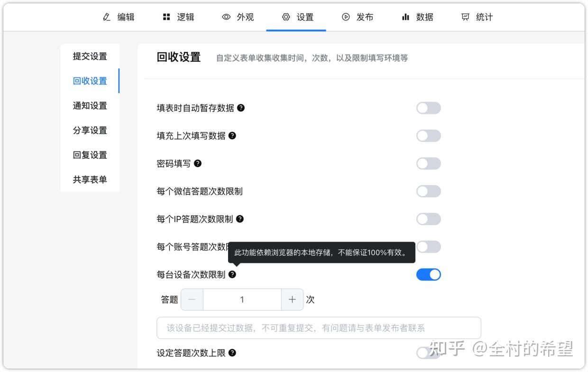The height and width of the screenshot is (372, 588).
Task: Open 提交设置 in the sidebar
Action: [90, 56]
